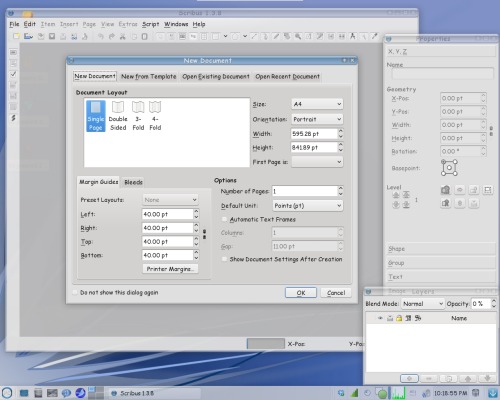Expand the Default Unit dropdown

pyautogui.click(x=308, y=206)
